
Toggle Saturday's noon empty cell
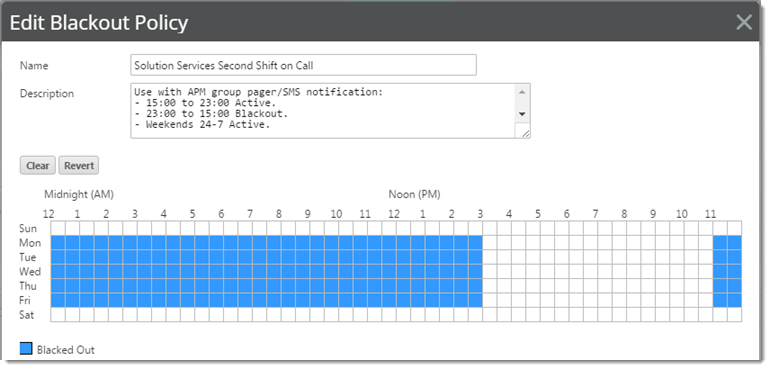[x=404, y=314]
